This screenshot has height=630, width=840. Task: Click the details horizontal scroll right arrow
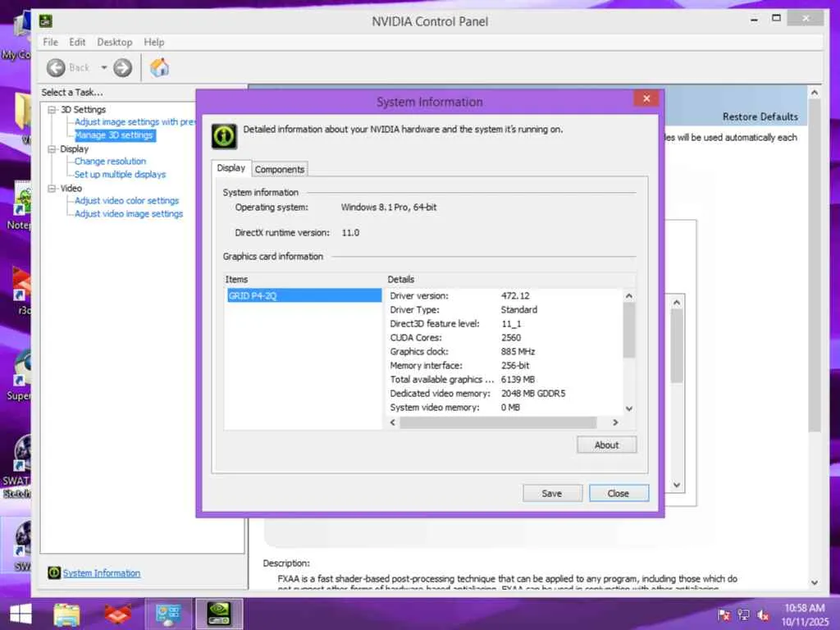(x=615, y=422)
